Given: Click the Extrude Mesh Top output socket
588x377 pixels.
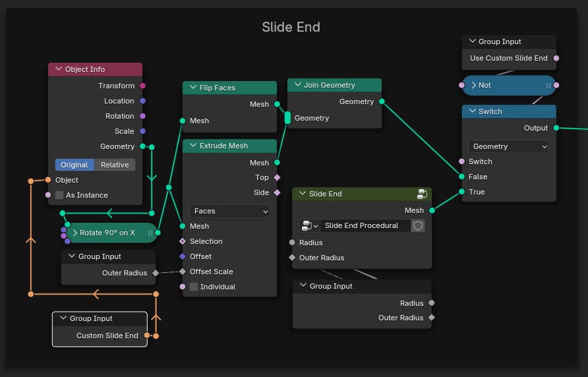Looking at the screenshot, I should coord(277,177).
